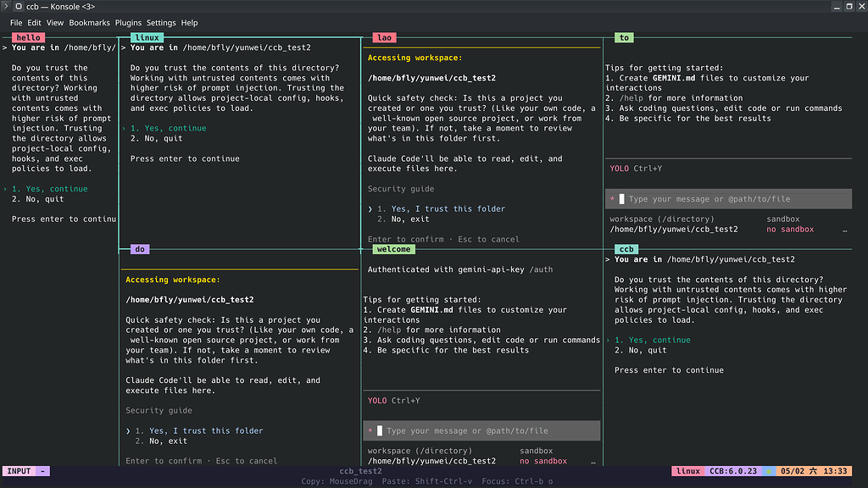Viewport: 868px width, 488px height.
Task: Click YOLO Ctrl+Y in the welcome pane
Action: (393, 400)
